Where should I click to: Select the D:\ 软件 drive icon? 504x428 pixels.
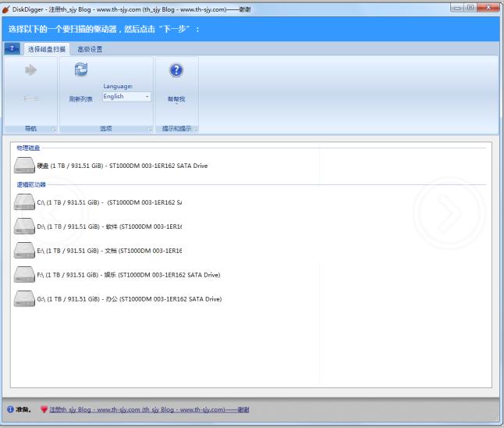pyautogui.click(x=24, y=226)
